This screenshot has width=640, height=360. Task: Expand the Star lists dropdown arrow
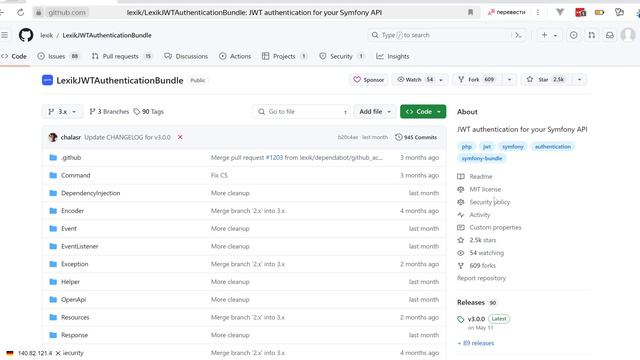click(580, 80)
